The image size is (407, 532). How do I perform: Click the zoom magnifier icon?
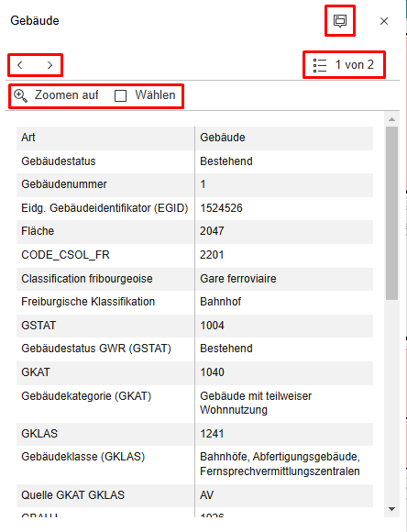[x=20, y=95]
